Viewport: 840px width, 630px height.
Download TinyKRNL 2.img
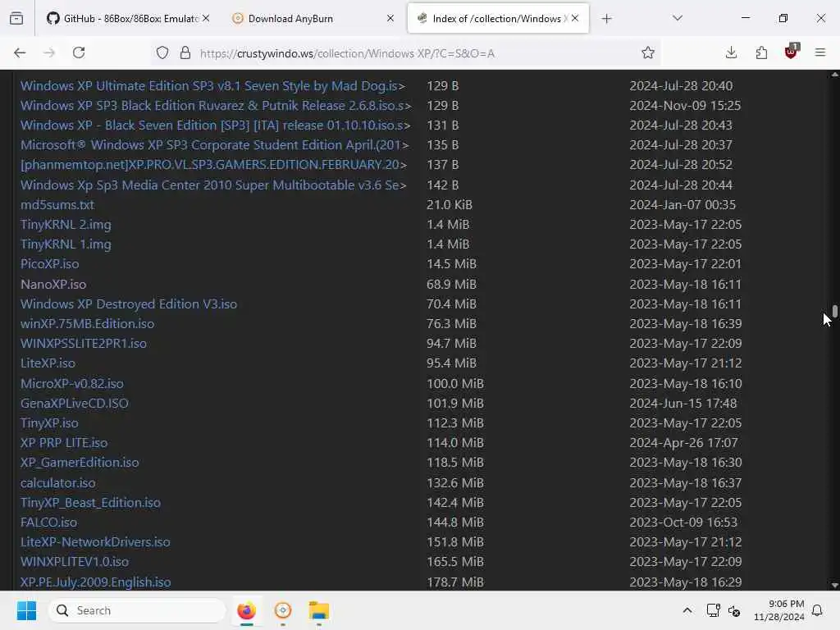click(66, 225)
